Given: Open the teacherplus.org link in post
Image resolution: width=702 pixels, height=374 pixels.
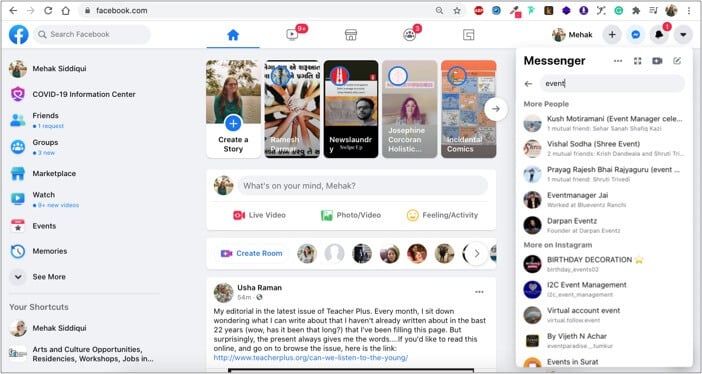Looking at the screenshot, I should click(311, 357).
